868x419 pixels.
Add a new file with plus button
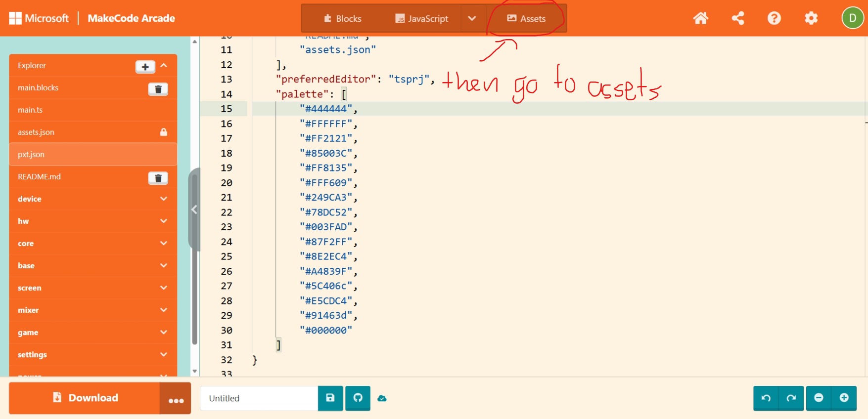coord(145,67)
